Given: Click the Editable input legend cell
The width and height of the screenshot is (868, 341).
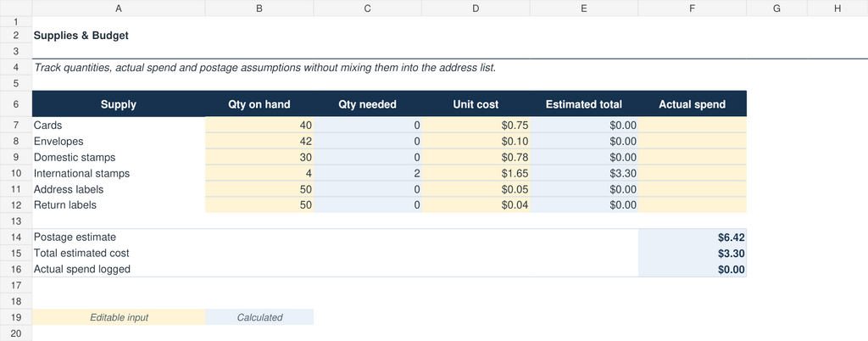Looking at the screenshot, I should tap(119, 317).
